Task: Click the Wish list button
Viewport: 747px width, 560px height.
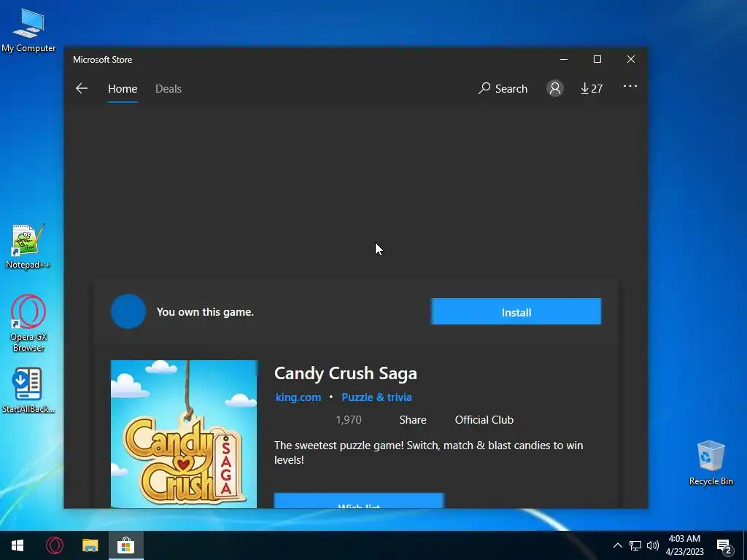Action: point(359,501)
